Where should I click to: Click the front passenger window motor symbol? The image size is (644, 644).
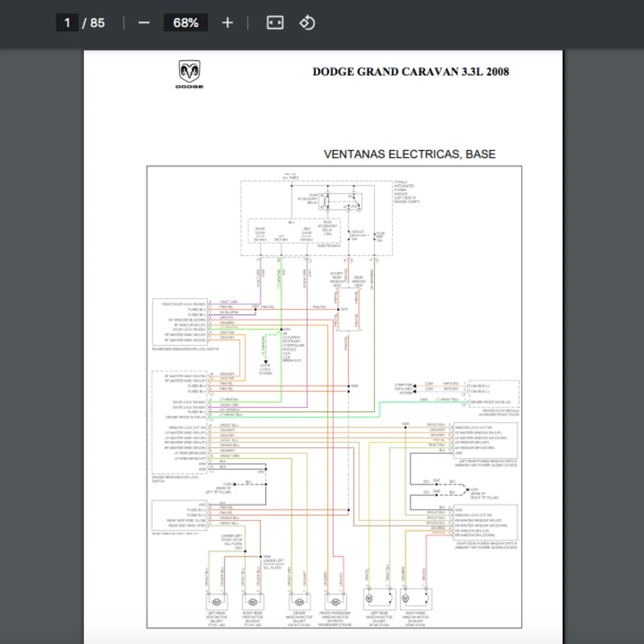tap(335, 602)
